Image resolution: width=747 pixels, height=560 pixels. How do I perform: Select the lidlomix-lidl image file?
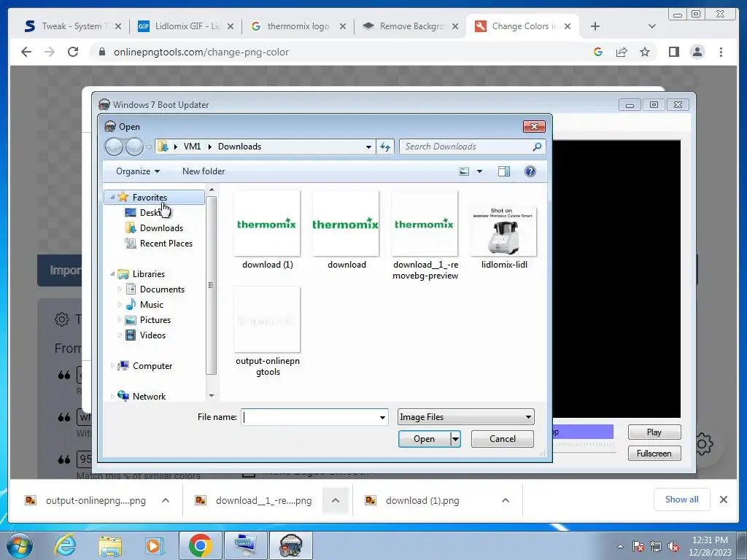click(504, 237)
